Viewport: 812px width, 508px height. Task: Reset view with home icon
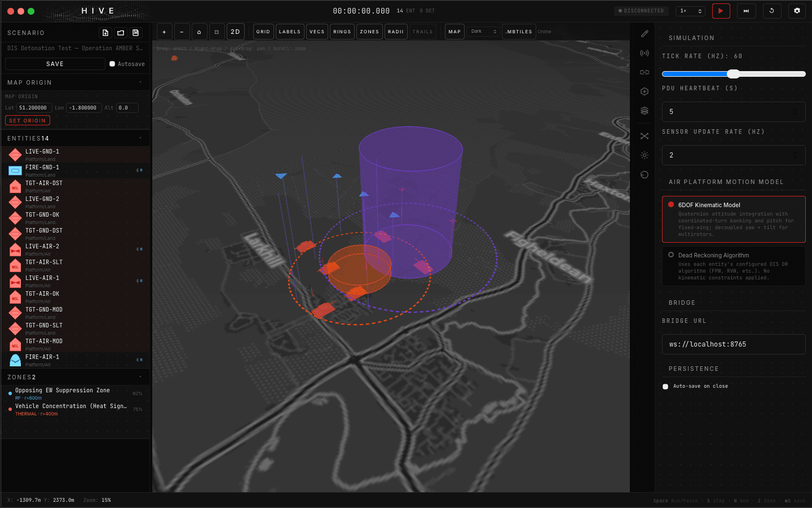(199, 32)
